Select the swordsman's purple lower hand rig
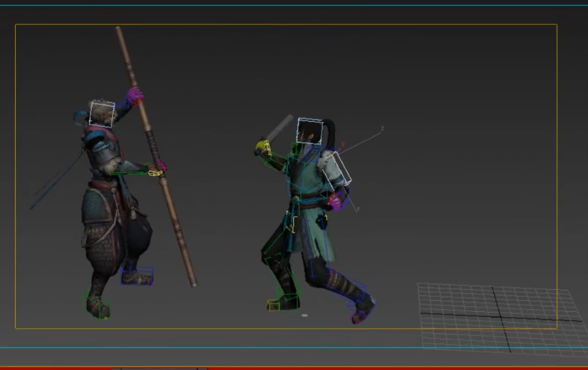Viewport: 588px width, 370px height. click(x=336, y=202)
